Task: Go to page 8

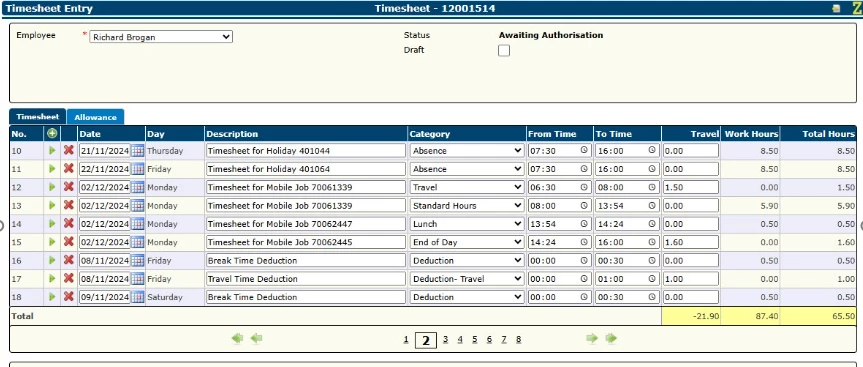Action: (518, 339)
